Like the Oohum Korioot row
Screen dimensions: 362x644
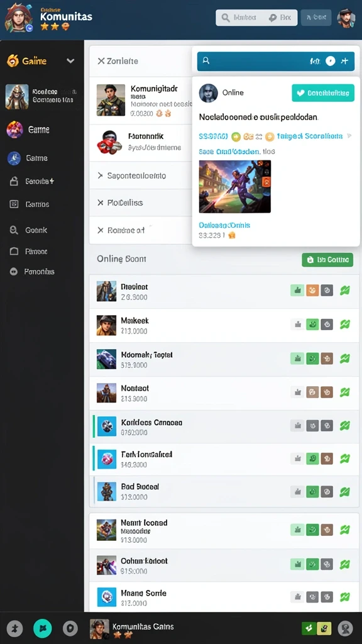297,564
